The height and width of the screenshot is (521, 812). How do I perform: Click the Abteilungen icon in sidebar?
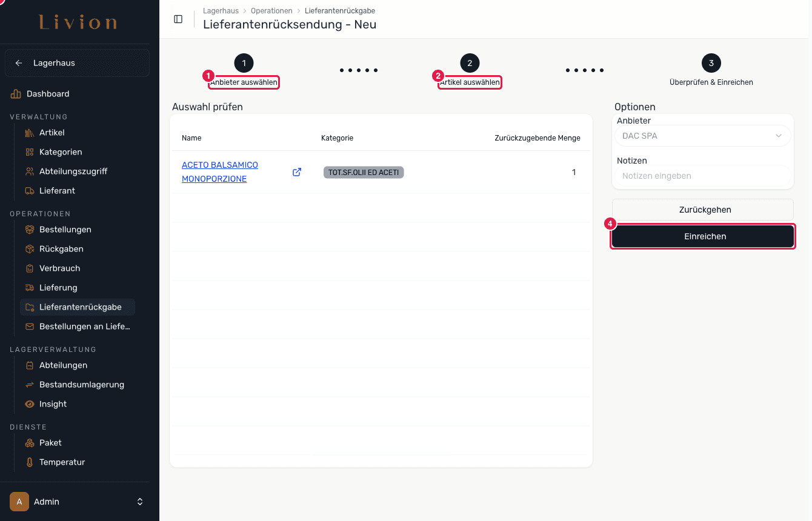[30, 365]
